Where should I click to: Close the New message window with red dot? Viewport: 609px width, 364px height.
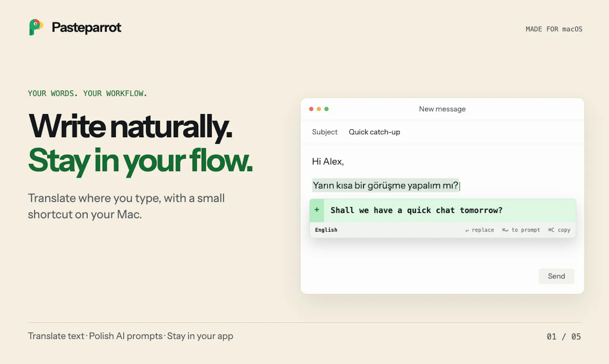tap(311, 109)
